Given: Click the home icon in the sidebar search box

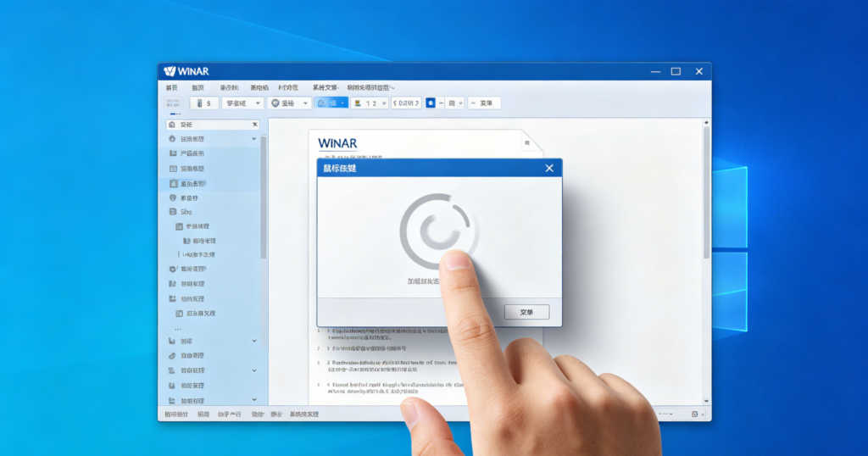Looking at the screenshot, I should click(172, 125).
